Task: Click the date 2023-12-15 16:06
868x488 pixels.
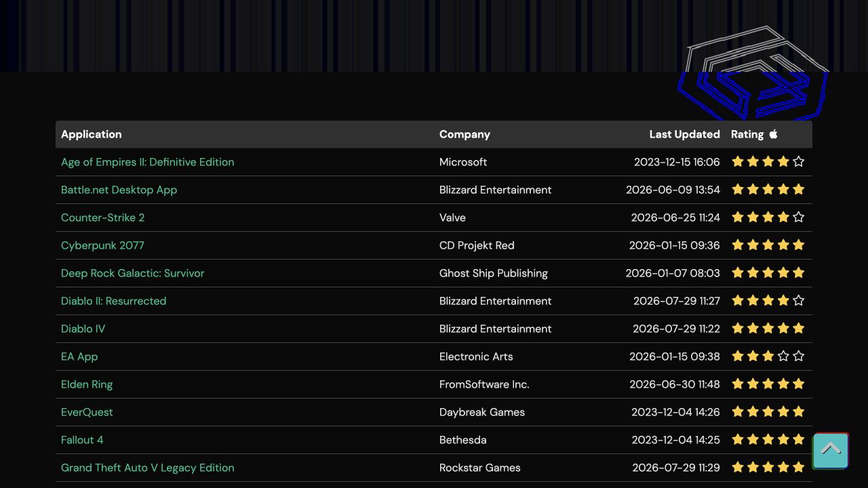Action: [x=677, y=162]
